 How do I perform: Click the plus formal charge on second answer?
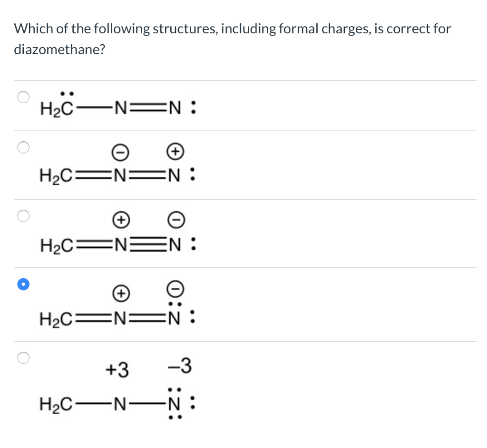[175, 152]
